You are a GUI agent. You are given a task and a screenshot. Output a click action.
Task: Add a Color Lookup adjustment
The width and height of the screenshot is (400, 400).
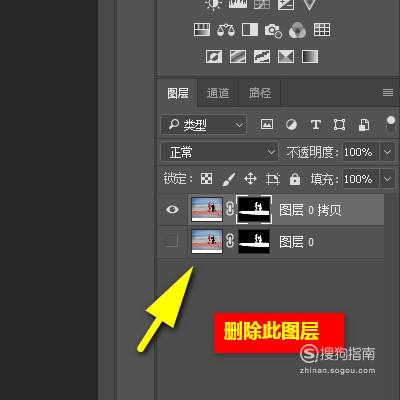[x=322, y=30]
